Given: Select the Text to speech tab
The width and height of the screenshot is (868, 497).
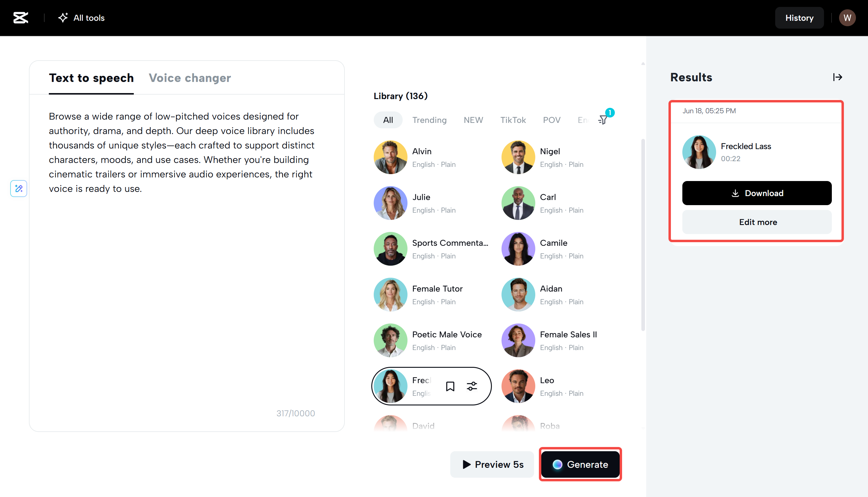Looking at the screenshot, I should coord(91,78).
